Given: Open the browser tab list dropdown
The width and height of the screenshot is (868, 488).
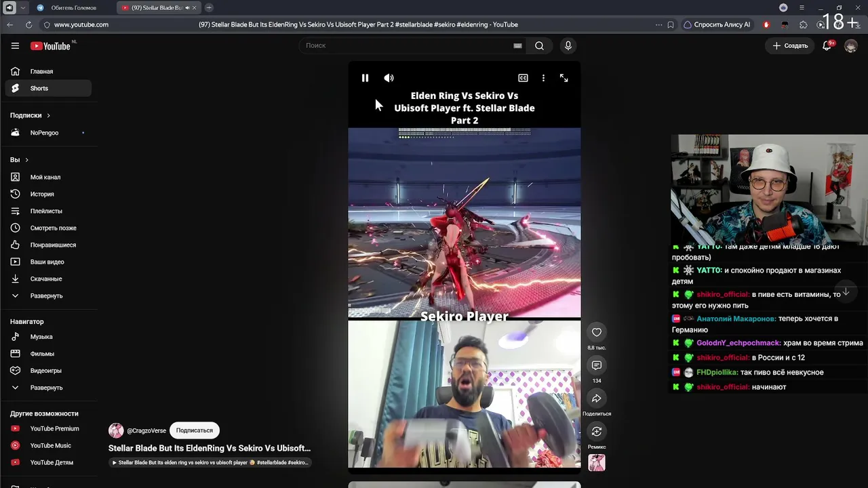Looking at the screenshot, I should [x=23, y=7].
